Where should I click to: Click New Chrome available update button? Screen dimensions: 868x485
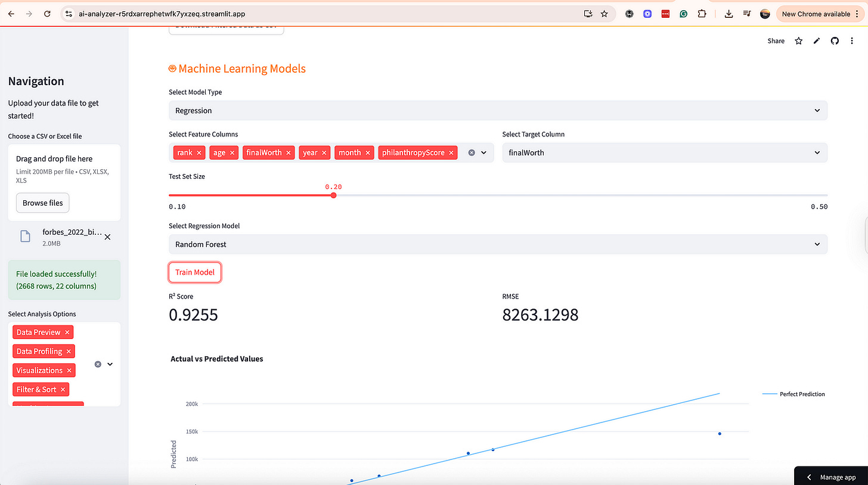coord(820,14)
